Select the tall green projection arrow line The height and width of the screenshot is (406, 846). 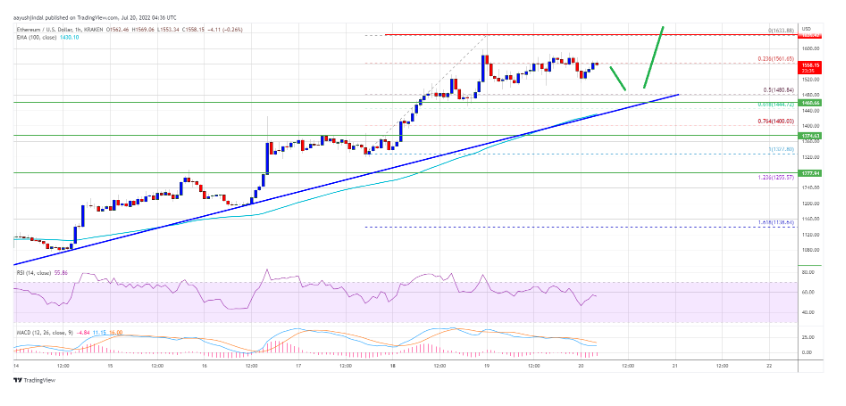pos(653,57)
